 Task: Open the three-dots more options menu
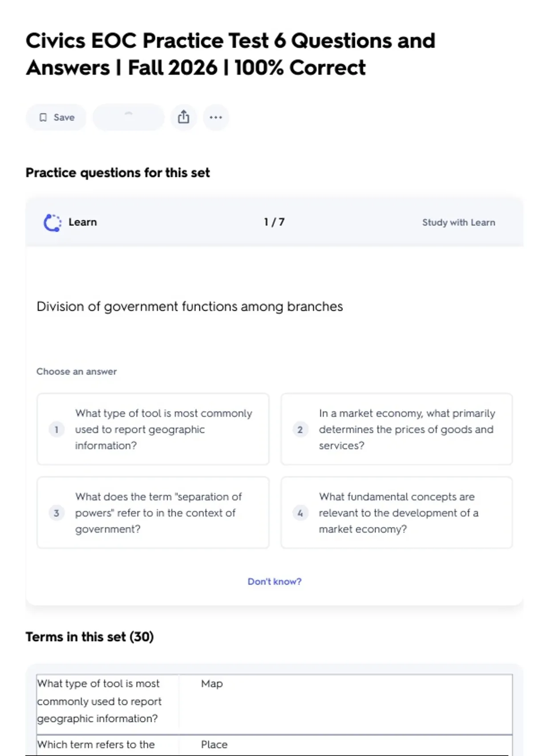216,117
